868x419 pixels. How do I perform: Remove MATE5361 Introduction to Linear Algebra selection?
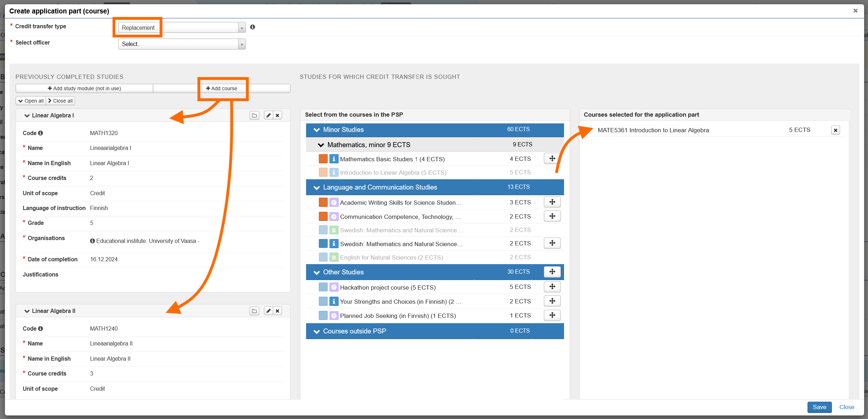pyautogui.click(x=835, y=130)
